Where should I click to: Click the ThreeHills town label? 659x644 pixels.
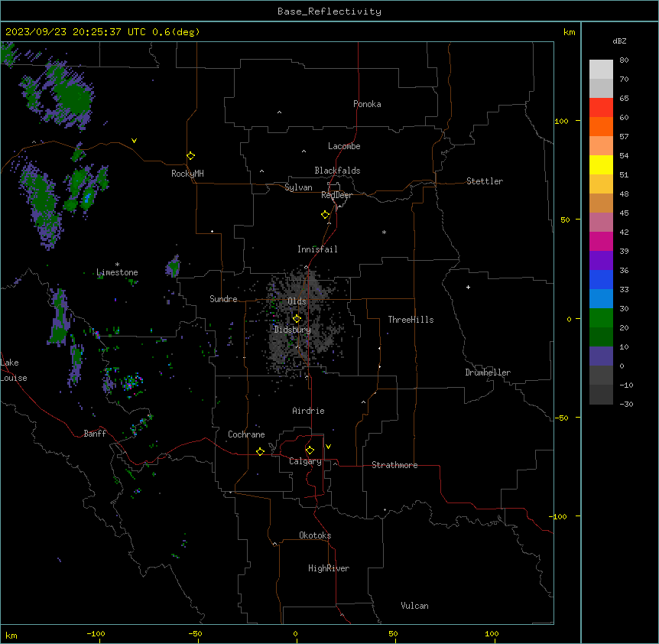pos(411,320)
